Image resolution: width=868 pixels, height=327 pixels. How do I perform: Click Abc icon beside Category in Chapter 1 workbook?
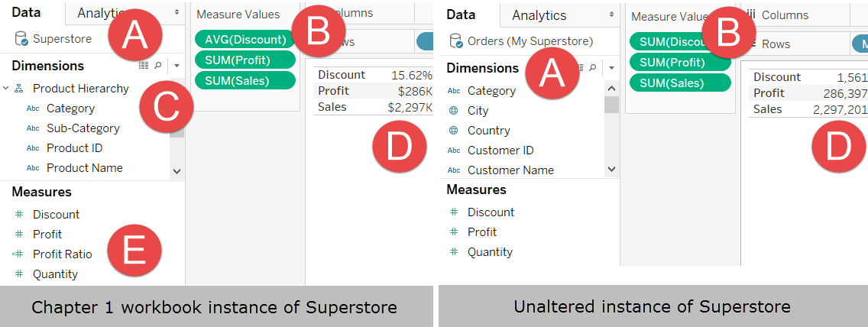(x=33, y=108)
